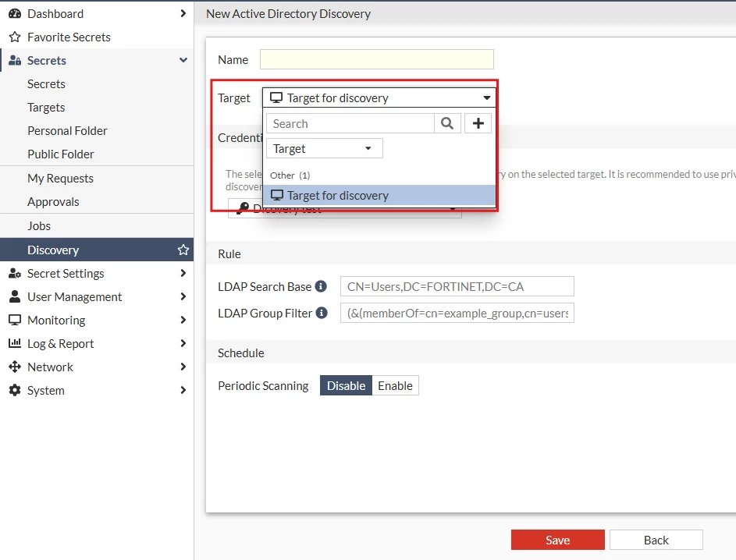This screenshot has height=560, width=736.
Task: Click the Network arrows icon
Action: tap(15, 367)
